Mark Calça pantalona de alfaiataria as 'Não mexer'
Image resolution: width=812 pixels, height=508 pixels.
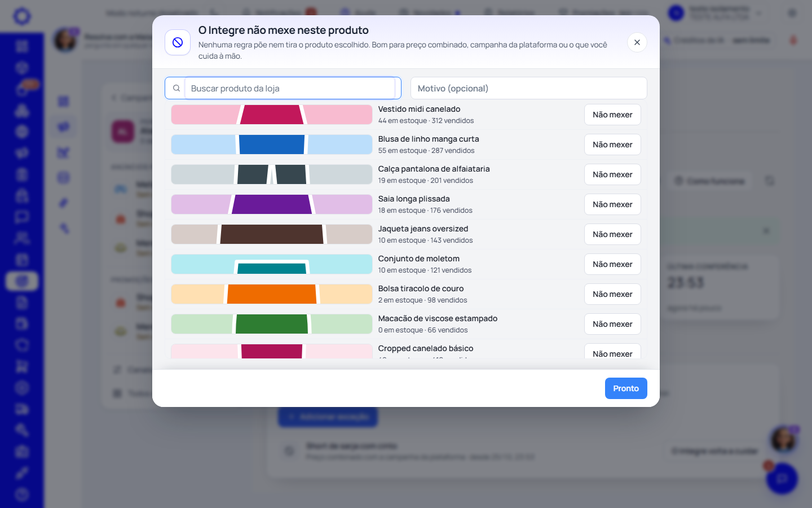pos(612,174)
